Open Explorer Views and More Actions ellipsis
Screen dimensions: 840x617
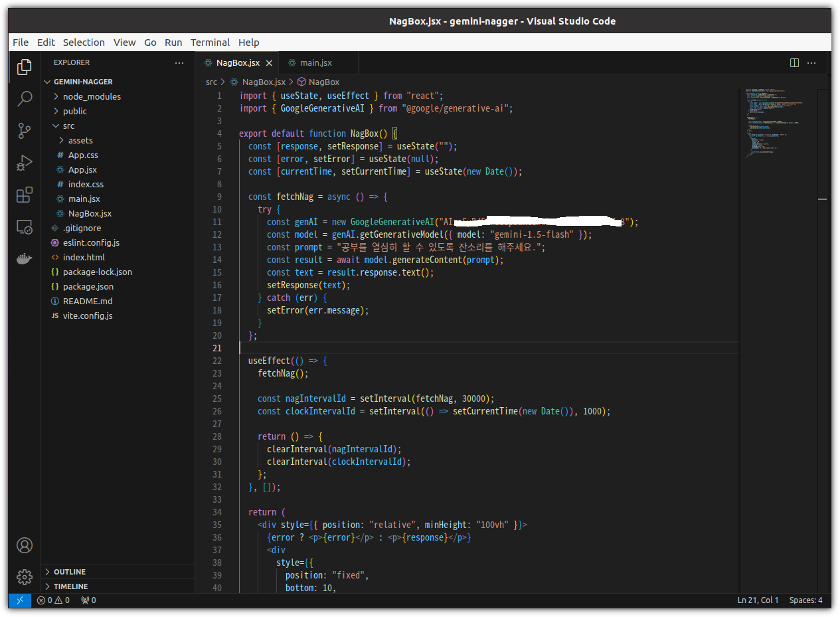point(179,62)
